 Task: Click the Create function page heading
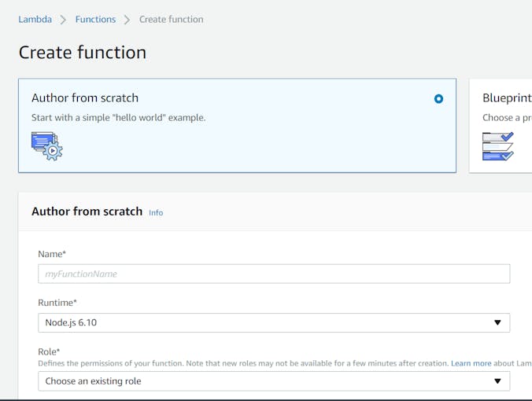point(83,53)
